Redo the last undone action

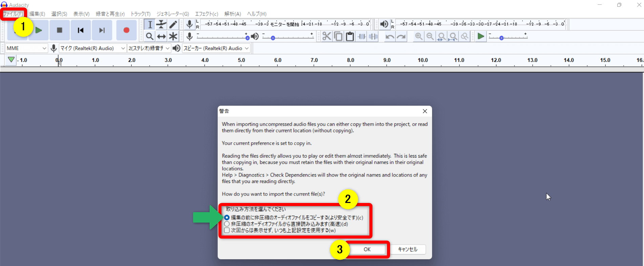tap(401, 36)
